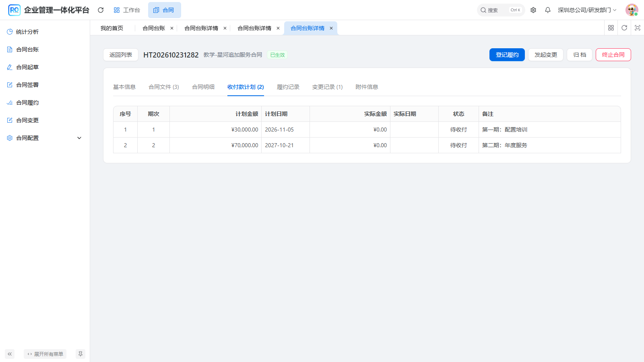Expand the 合同配置 menu

coord(45,138)
